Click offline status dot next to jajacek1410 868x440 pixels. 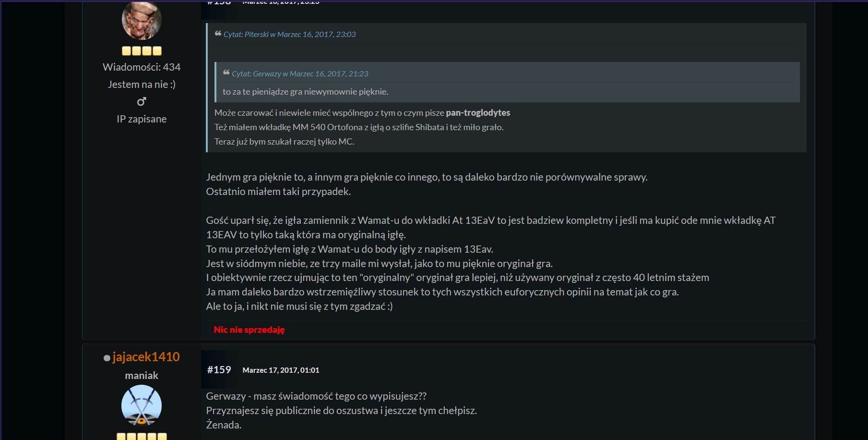(107, 358)
